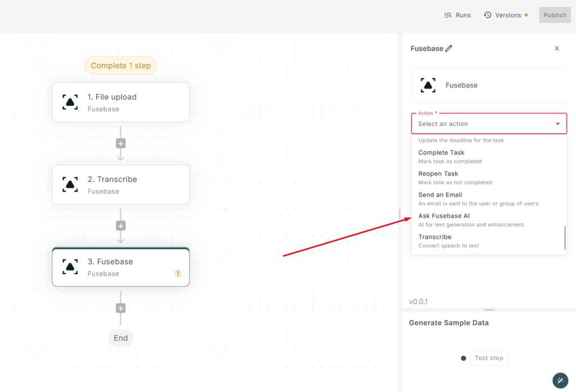The height and width of the screenshot is (392, 576).
Task: Click the Fusebase icon in Transcribe step
Action: (70, 184)
